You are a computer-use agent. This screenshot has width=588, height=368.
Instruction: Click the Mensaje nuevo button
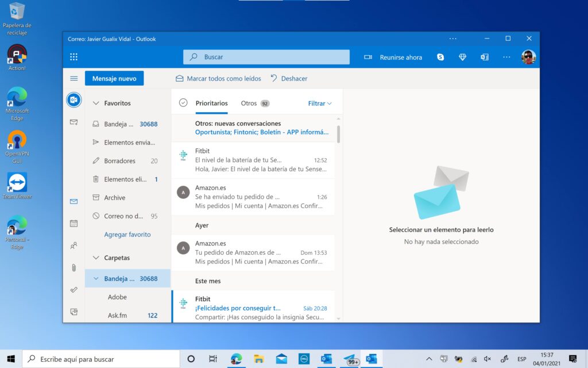[x=114, y=78]
